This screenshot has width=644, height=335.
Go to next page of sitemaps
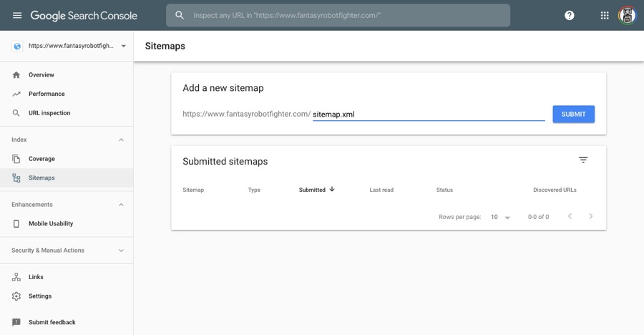[x=590, y=216]
